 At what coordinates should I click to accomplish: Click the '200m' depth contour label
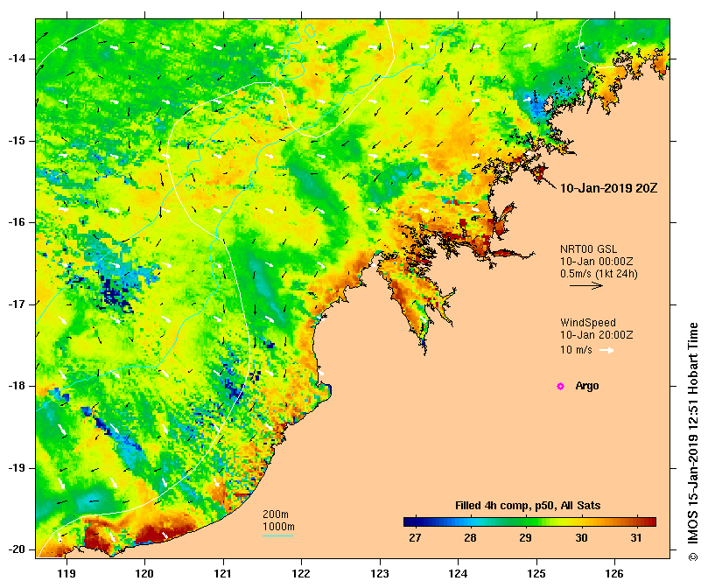tap(276, 514)
